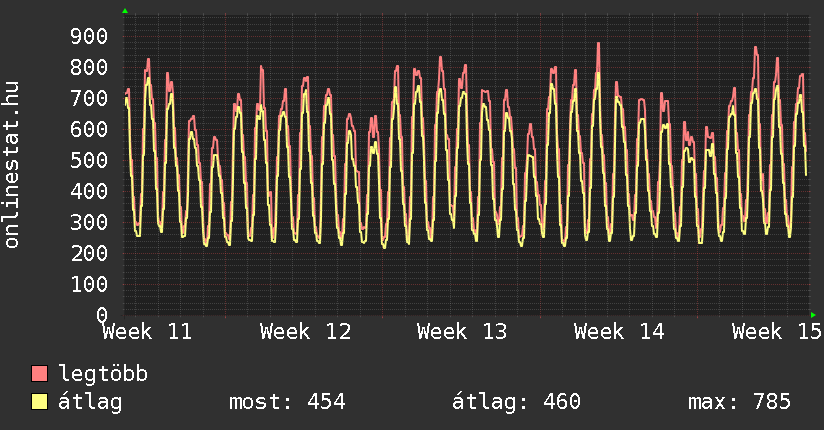Select the átlag legend label next to yellow swatch
The width and height of the screenshot is (824, 430).
coord(91,402)
